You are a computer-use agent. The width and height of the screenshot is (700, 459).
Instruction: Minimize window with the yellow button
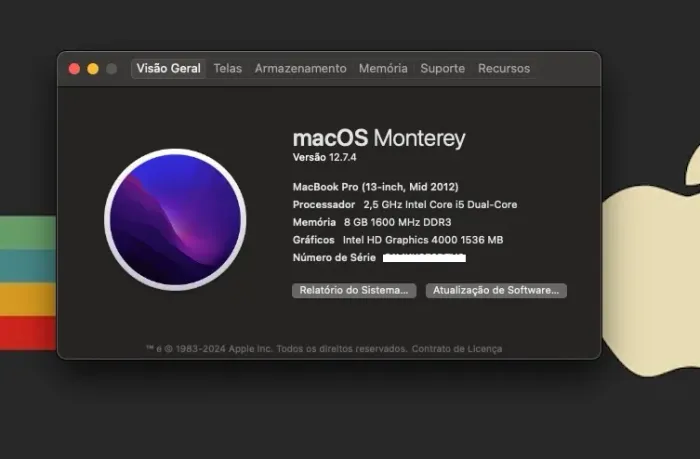pos(93,69)
